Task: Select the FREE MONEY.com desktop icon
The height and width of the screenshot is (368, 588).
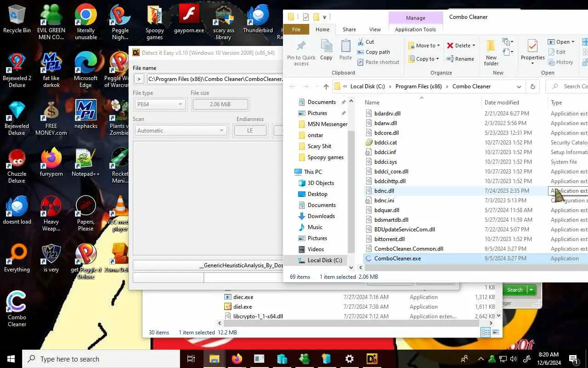Action: tap(51, 118)
